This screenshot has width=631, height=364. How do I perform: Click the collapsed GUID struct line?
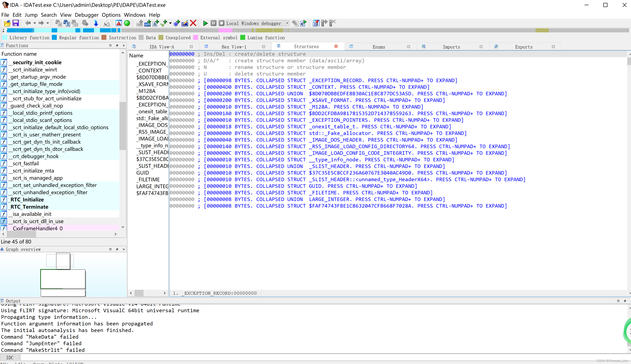pyautogui.click(x=310, y=186)
